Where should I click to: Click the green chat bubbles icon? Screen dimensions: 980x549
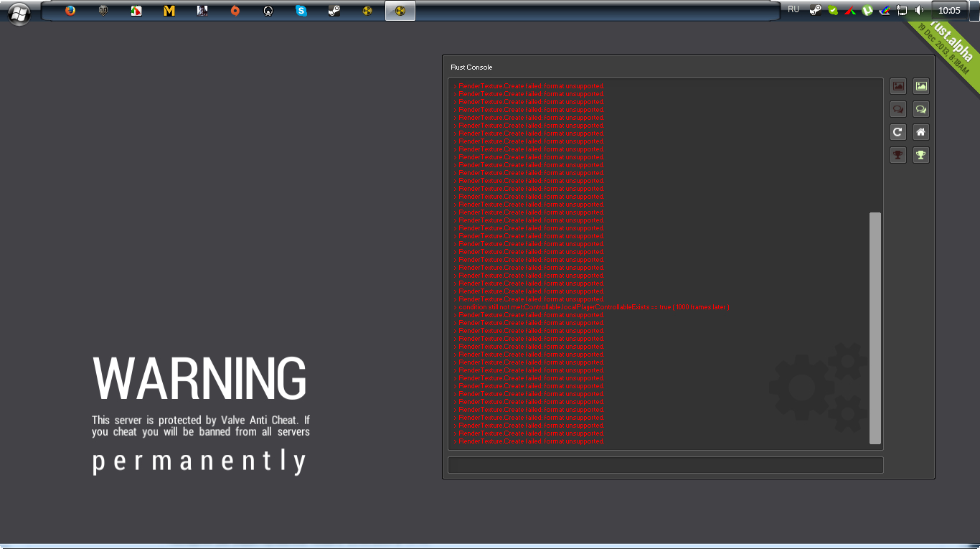[921, 109]
